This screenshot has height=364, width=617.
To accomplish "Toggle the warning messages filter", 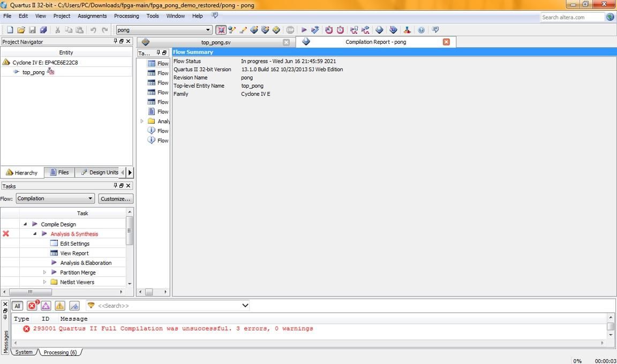I will pyautogui.click(x=60, y=306).
